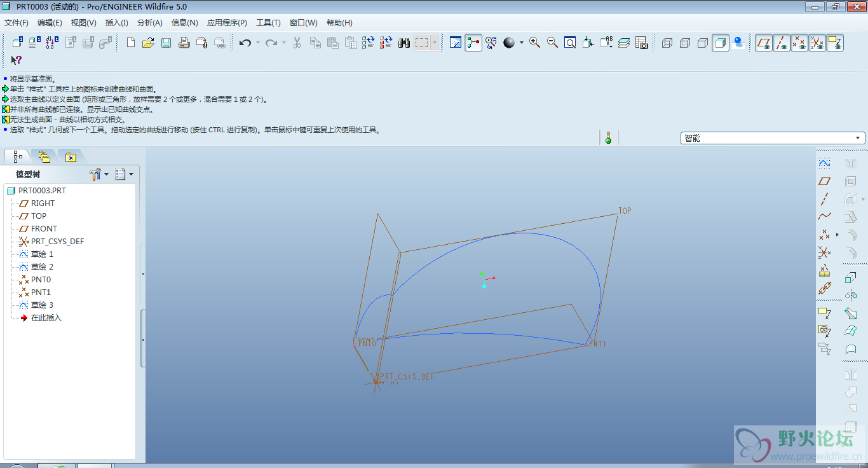Open the reorient view tool
The width and height of the screenshot is (868, 468).
tap(588, 43)
